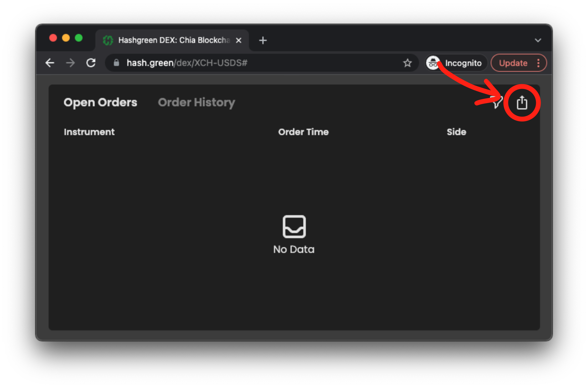Image resolution: width=588 pixels, height=388 pixels.
Task: Bookmark this page with the star icon
Action: pos(407,63)
